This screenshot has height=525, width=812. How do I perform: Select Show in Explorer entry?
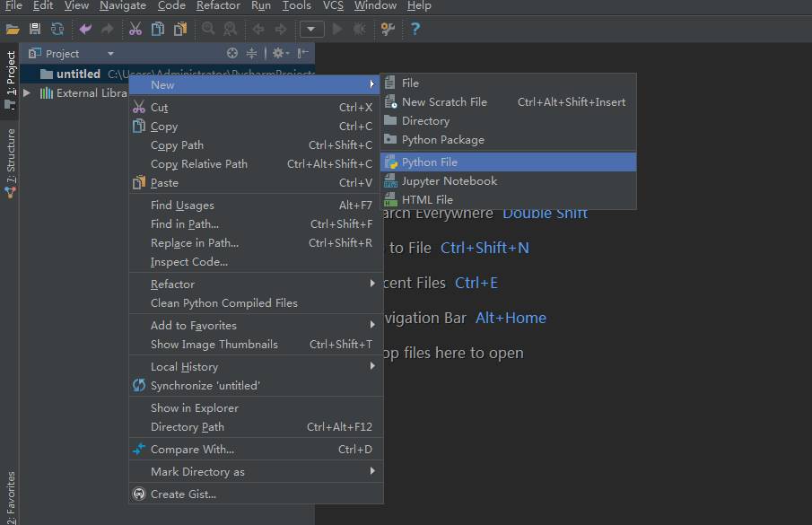tap(254, 408)
